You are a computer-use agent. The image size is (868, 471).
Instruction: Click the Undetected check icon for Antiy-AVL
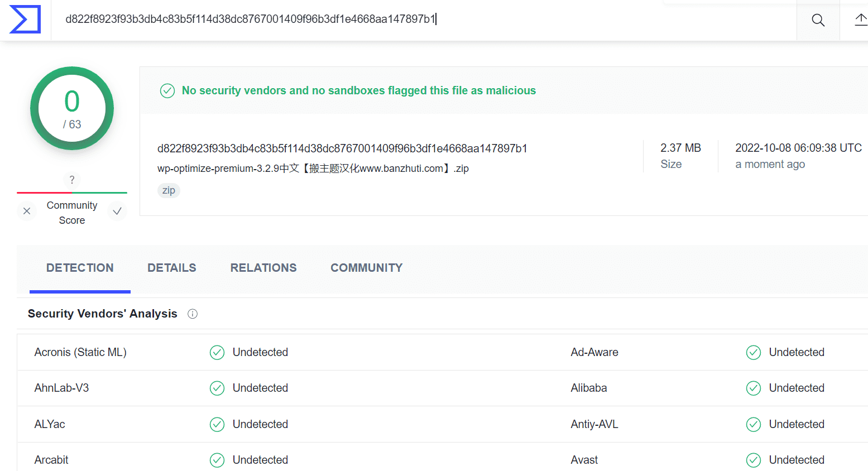[754, 424]
